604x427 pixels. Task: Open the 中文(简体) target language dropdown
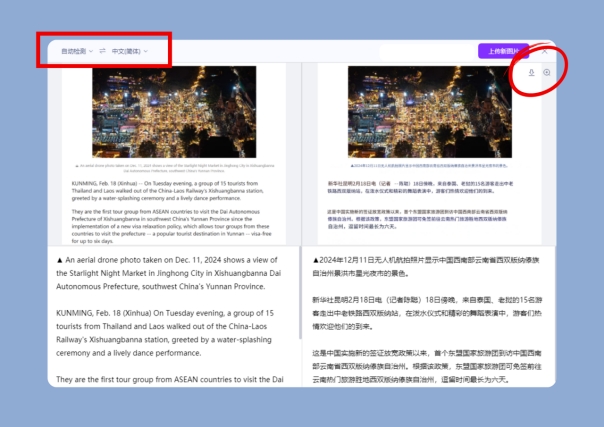[x=130, y=51]
